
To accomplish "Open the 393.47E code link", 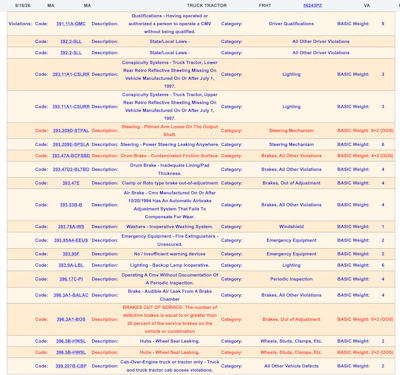I will pos(71,183).
